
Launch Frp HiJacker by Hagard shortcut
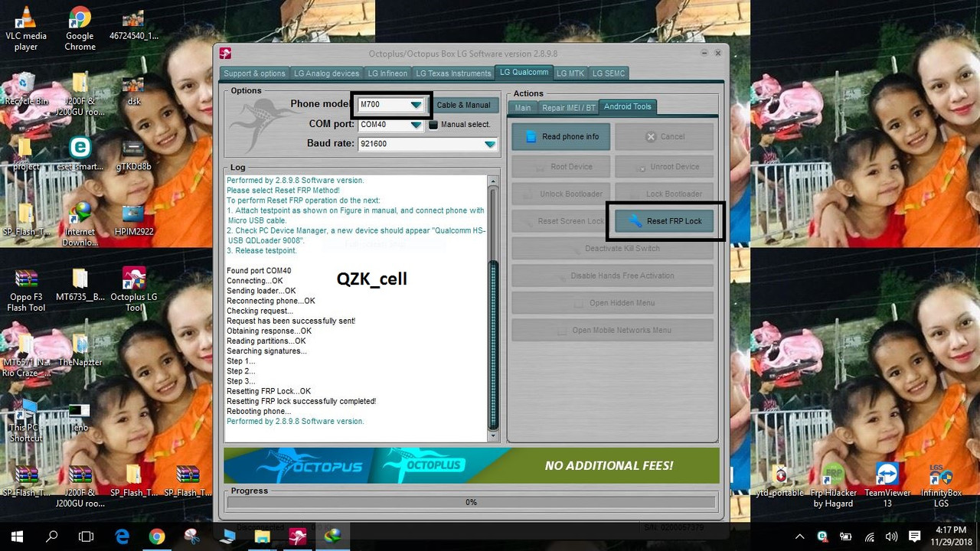coord(834,485)
